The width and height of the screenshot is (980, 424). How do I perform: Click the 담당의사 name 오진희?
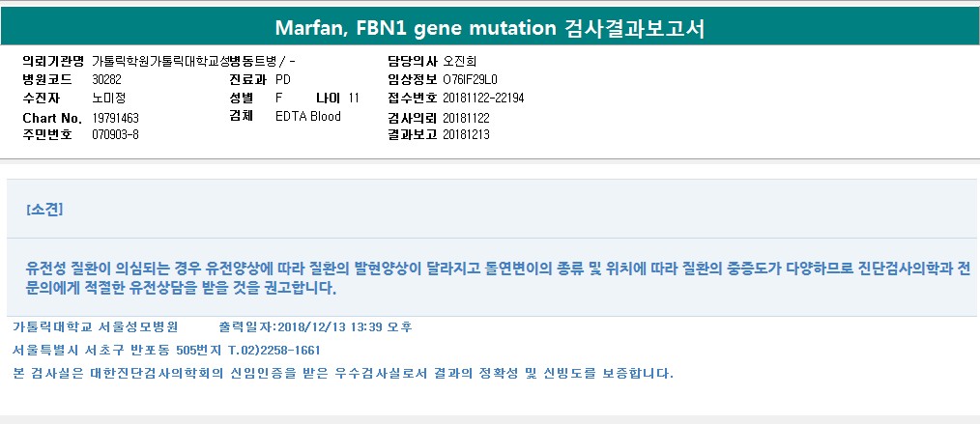(x=461, y=61)
